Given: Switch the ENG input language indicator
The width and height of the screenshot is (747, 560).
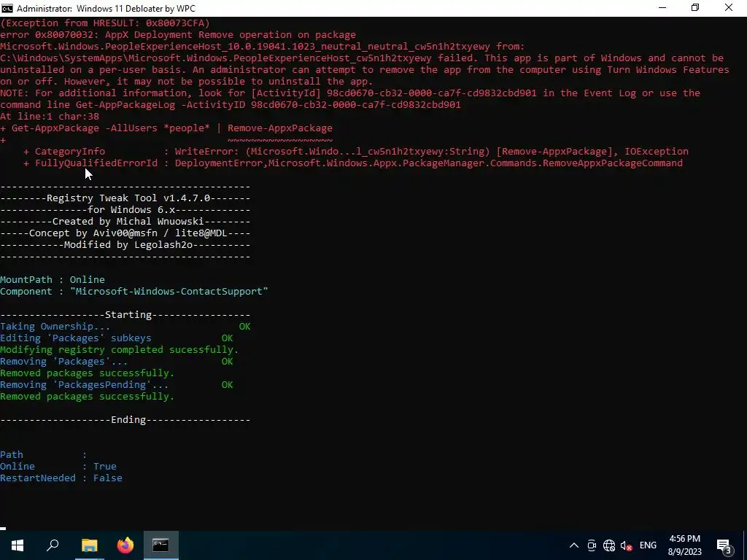Looking at the screenshot, I should click(x=648, y=545).
